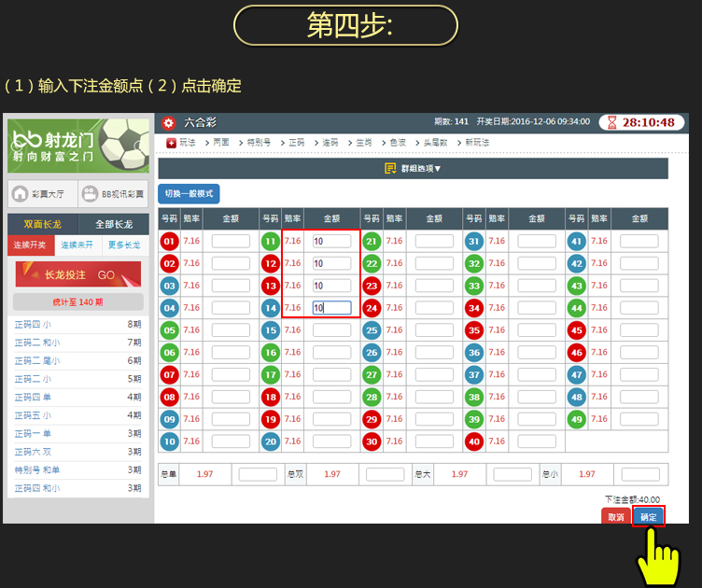702x588 pixels.
Task: Click the hourglass countdown timer icon
Action: tap(611, 122)
